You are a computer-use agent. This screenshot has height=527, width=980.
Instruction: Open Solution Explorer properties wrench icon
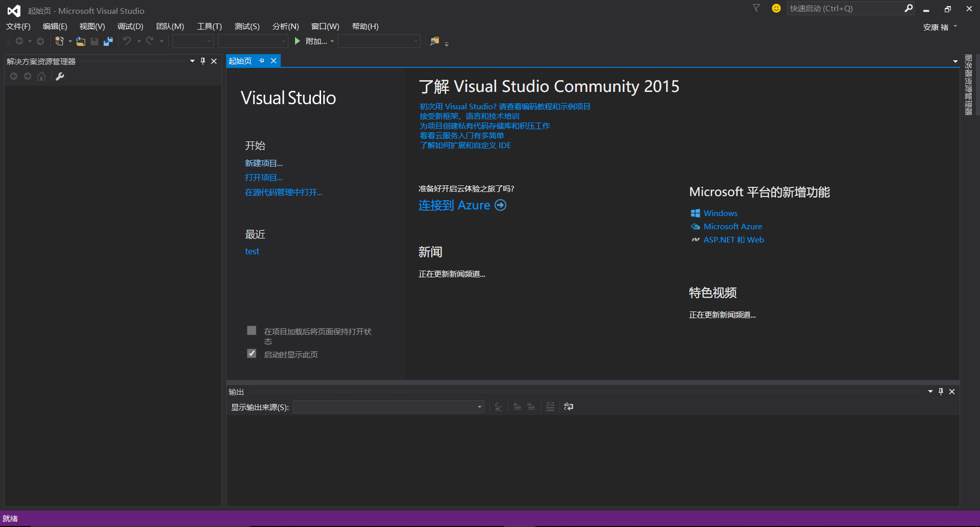(x=60, y=77)
